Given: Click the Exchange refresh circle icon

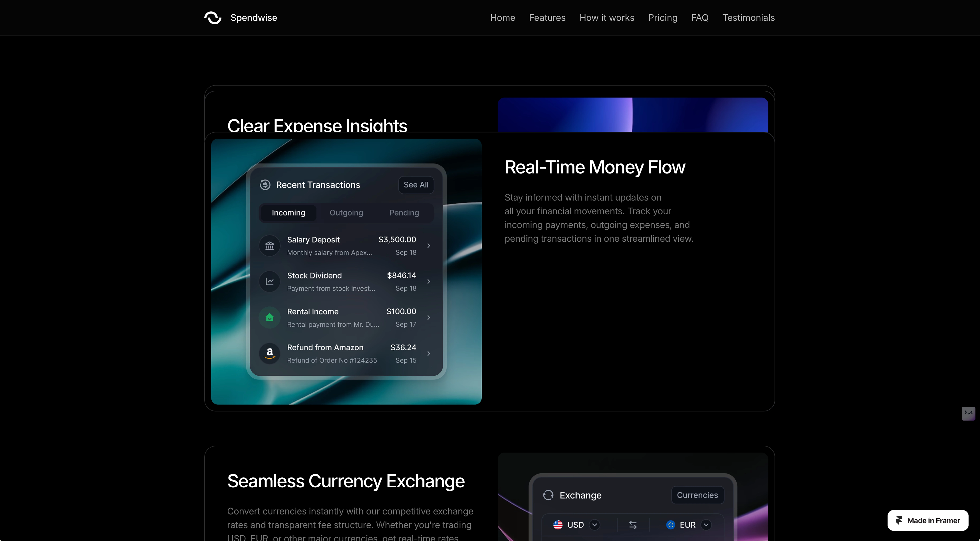Looking at the screenshot, I should tap(548, 495).
